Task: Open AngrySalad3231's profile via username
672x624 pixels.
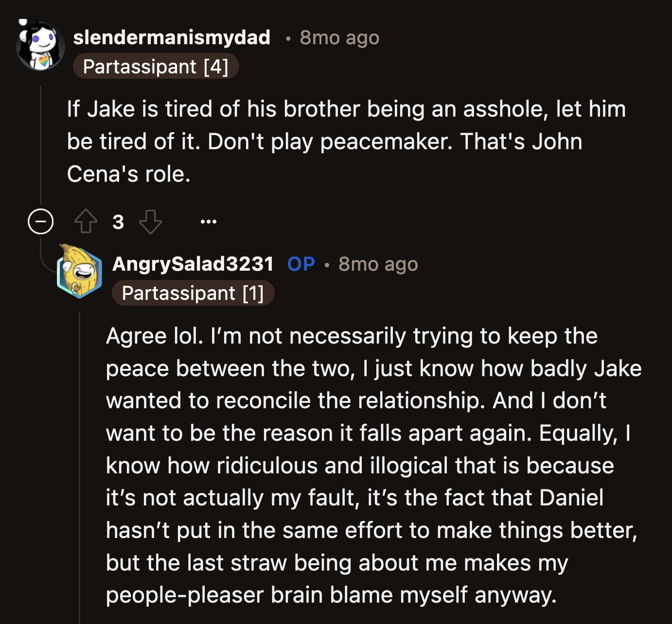Action: pyautogui.click(x=193, y=264)
